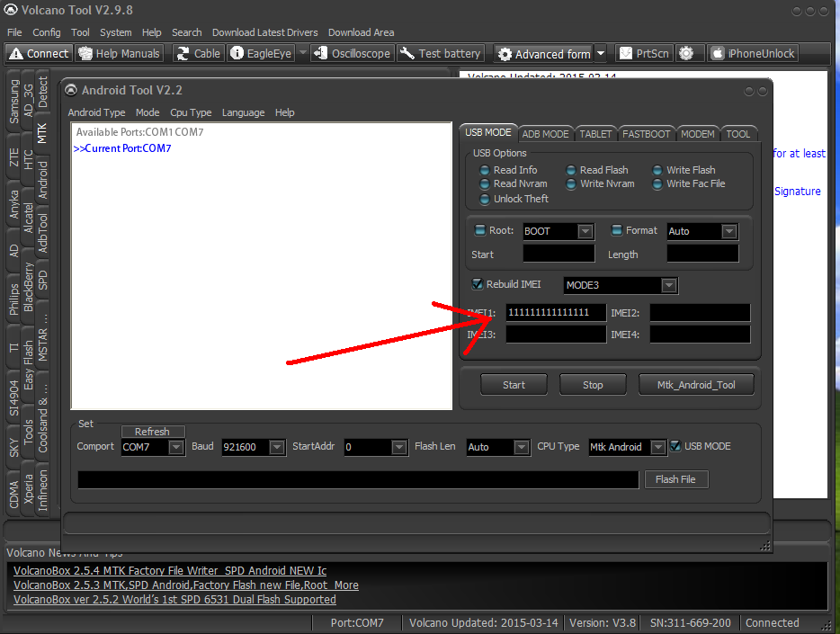Open Comport COM7 dropdown
The height and width of the screenshot is (634, 840).
[176, 447]
